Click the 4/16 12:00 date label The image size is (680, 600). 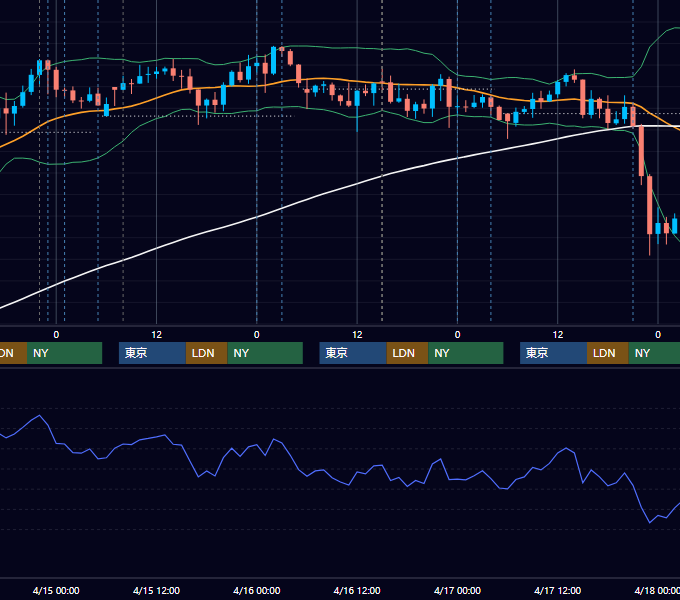(x=357, y=590)
